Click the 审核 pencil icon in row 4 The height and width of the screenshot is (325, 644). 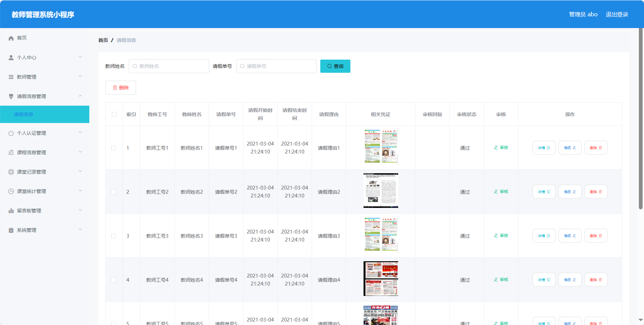(x=496, y=280)
